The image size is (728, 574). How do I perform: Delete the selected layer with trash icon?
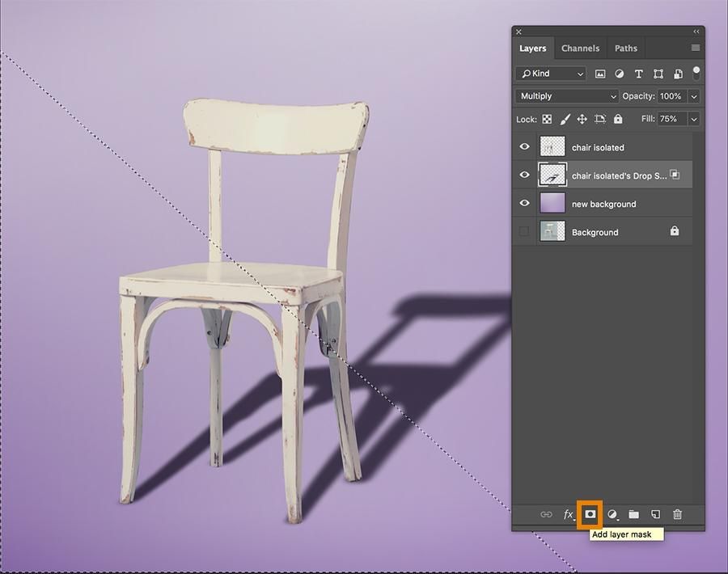point(677,514)
